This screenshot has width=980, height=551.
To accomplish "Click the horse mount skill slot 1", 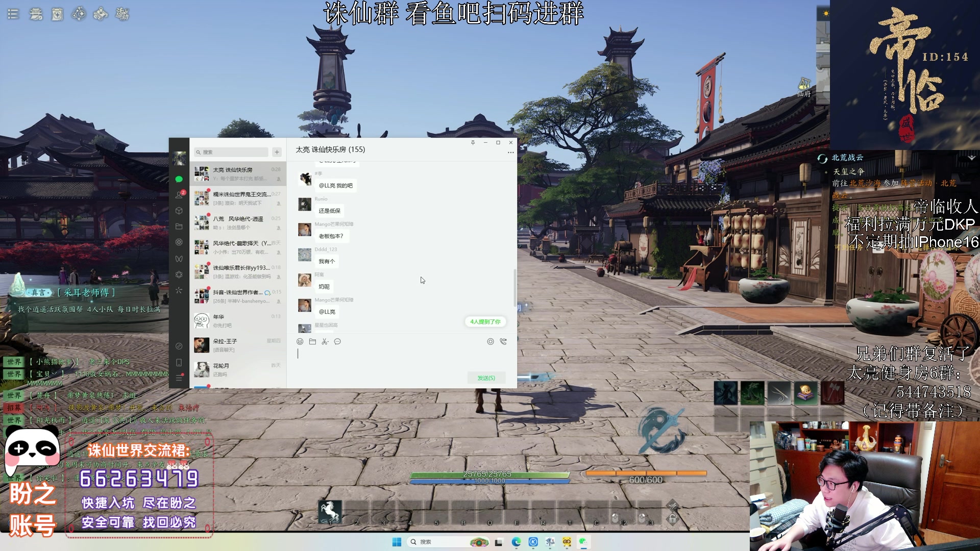I will click(x=330, y=512).
